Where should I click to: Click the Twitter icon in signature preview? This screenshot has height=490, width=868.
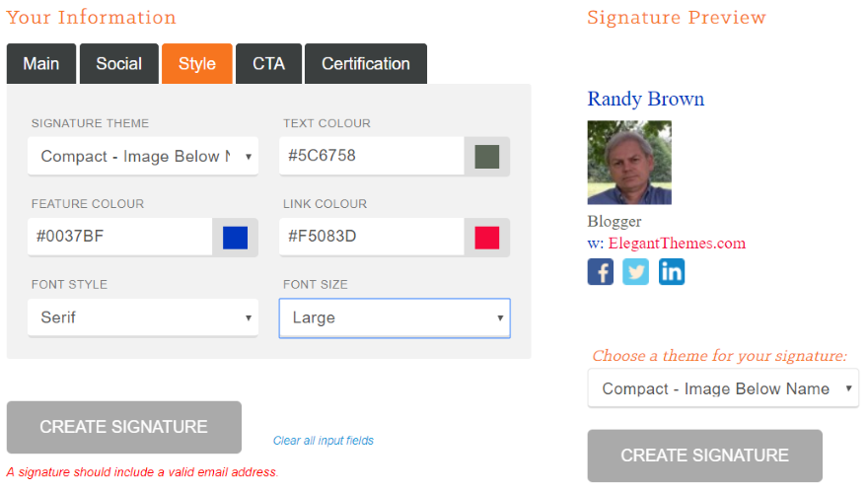[636, 272]
